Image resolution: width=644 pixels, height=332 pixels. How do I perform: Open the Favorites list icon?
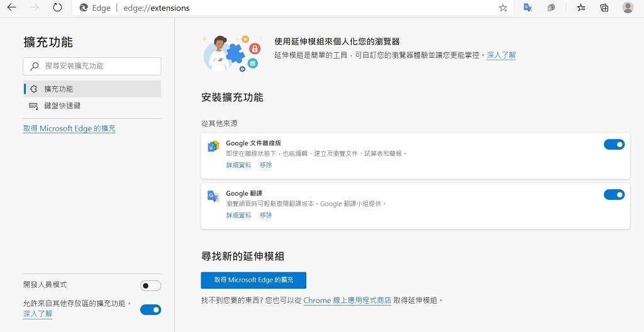(x=580, y=8)
